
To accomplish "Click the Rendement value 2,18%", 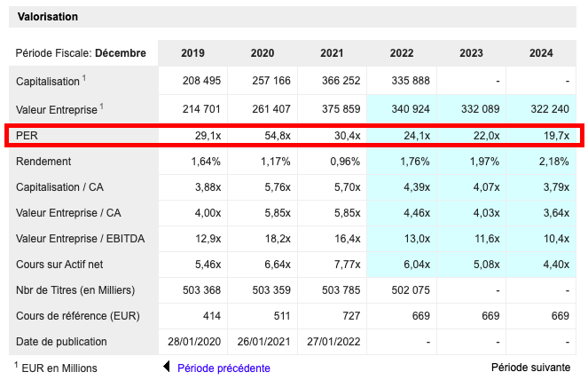I will click(x=554, y=162).
